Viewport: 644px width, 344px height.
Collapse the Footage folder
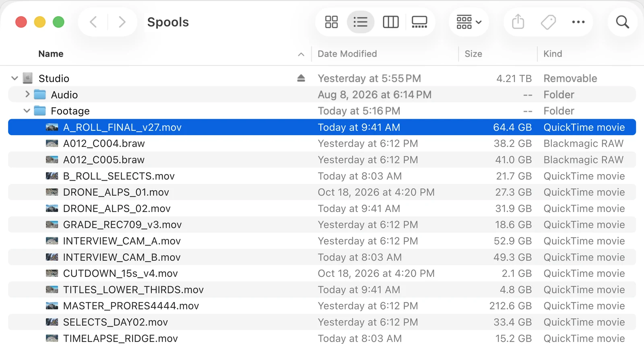[27, 111]
